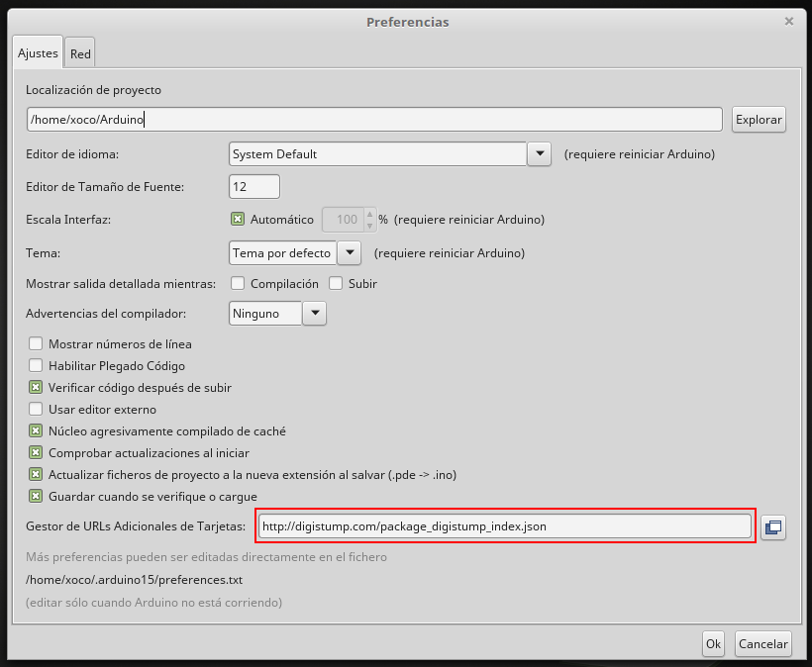812x667 pixels.
Task: Click the Tema dropdown arrow icon
Action: point(350,252)
